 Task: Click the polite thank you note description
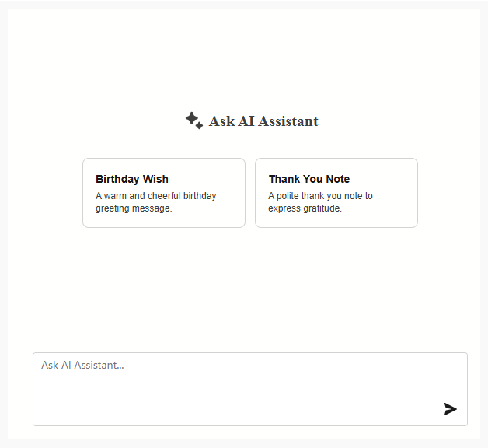pos(320,202)
